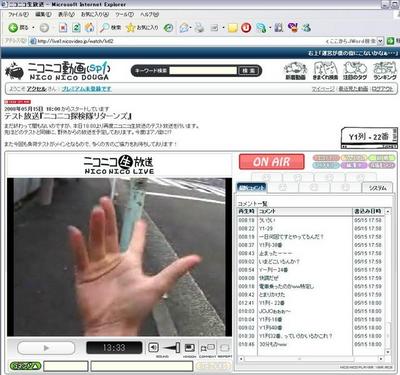Open the Mail icon dropdown arrow
The width and height of the screenshot is (400, 375).
coord(191,28)
